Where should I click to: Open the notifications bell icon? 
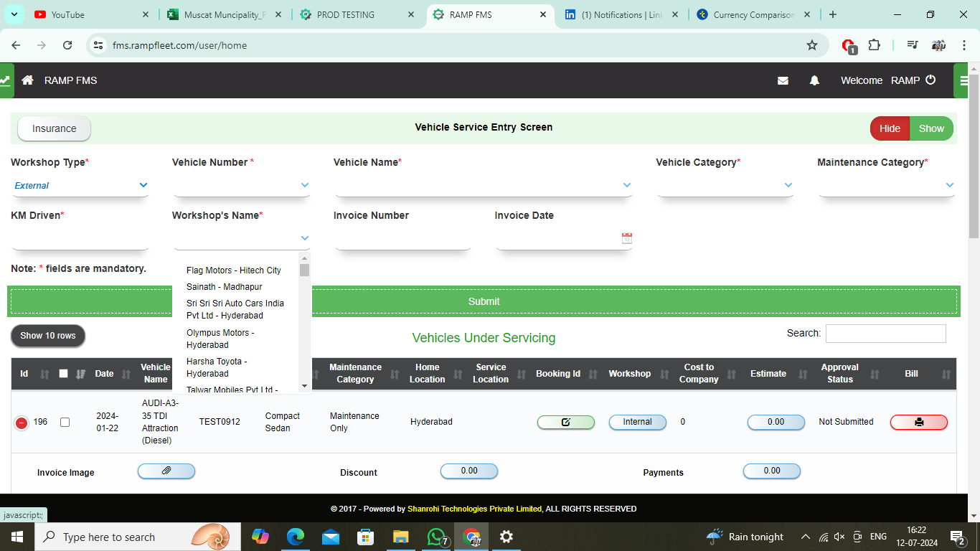[x=814, y=80]
